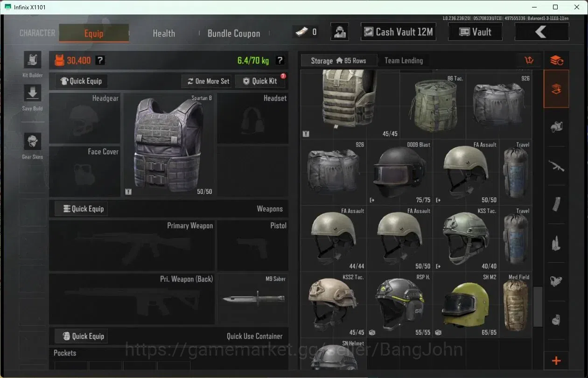
Task: Click Quick Equip in gear section
Action: (x=82, y=81)
